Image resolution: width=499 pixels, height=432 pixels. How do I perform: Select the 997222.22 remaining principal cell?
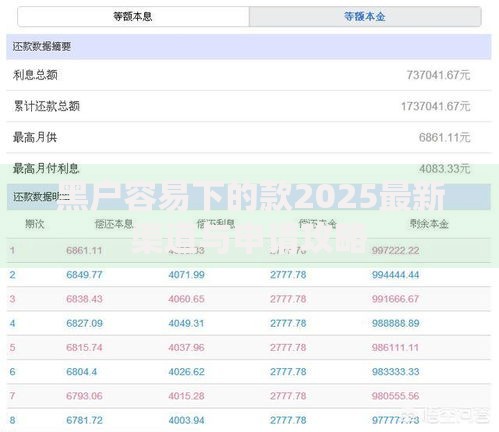tap(395, 250)
